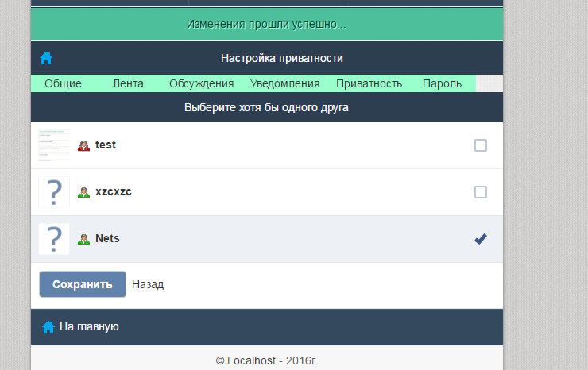Screen dimensions: 588x370
Task: Switch to the Лента tab
Action: click(x=128, y=83)
